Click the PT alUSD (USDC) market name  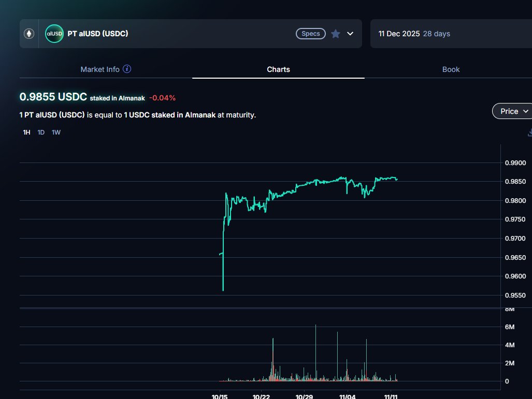tap(98, 34)
